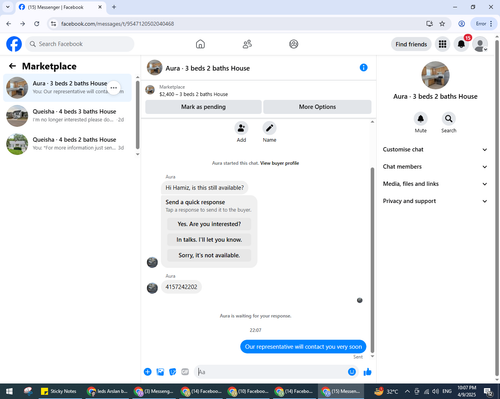Open the account profile avatar menu
Viewport: 500px width, 399px height.
click(x=480, y=44)
